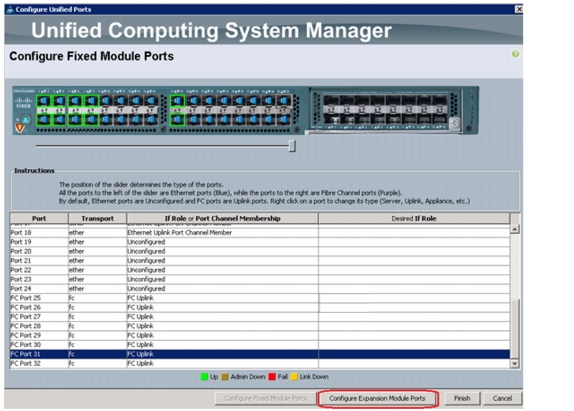Click the port table scrollbar thumb
Screen dimensions: 574x411
pos(515,328)
